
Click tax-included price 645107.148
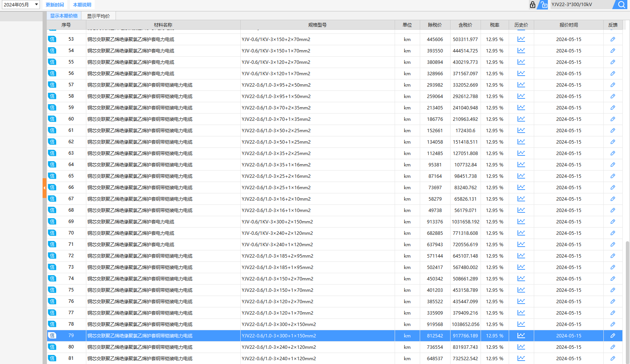click(x=465, y=256)
